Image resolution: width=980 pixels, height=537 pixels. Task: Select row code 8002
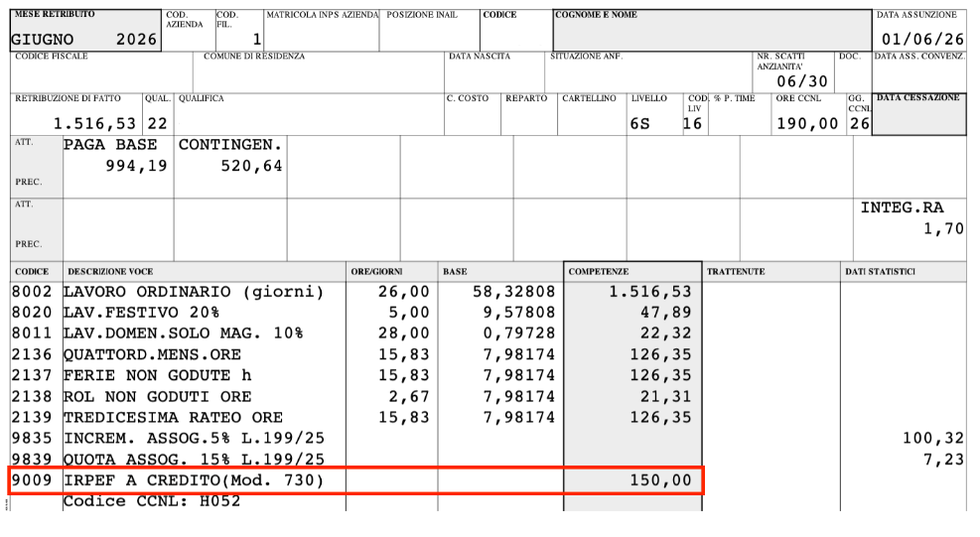click(32, 292)
